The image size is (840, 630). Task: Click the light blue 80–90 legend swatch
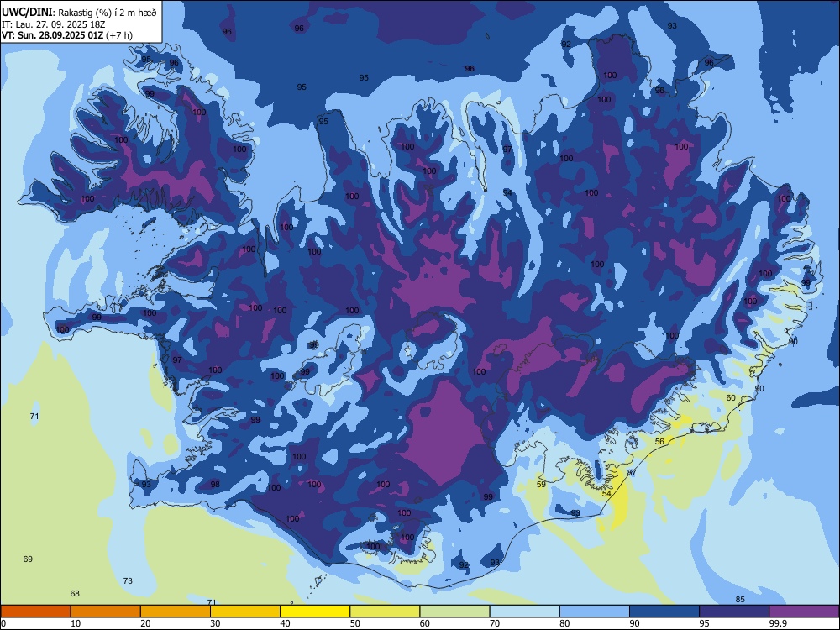click(x=595, y=612)
